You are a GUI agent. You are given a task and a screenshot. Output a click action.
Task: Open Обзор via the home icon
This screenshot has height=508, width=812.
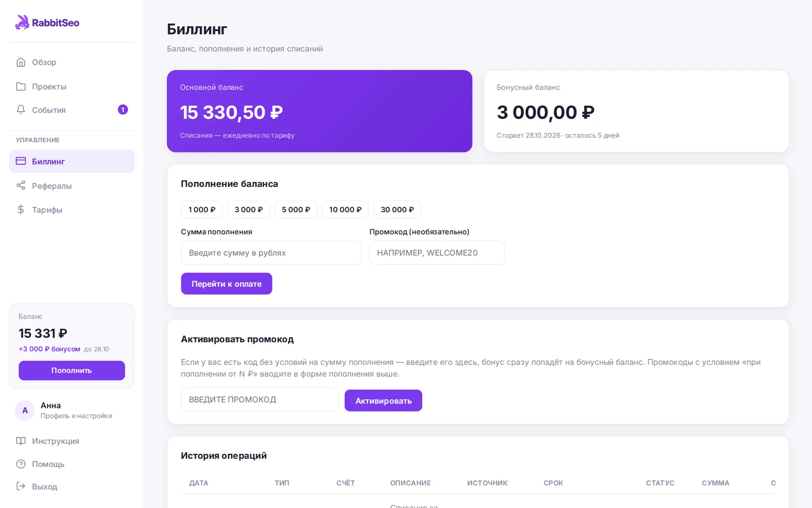(21, 62)
